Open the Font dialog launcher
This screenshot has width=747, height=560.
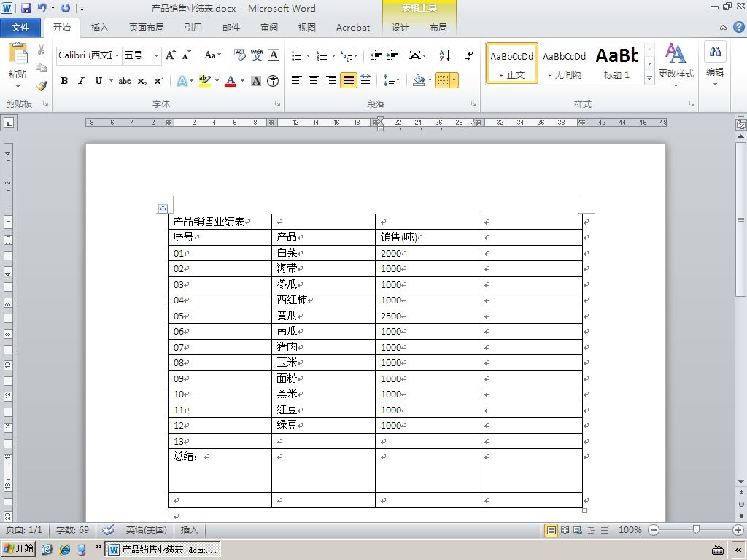click(277, 104)
